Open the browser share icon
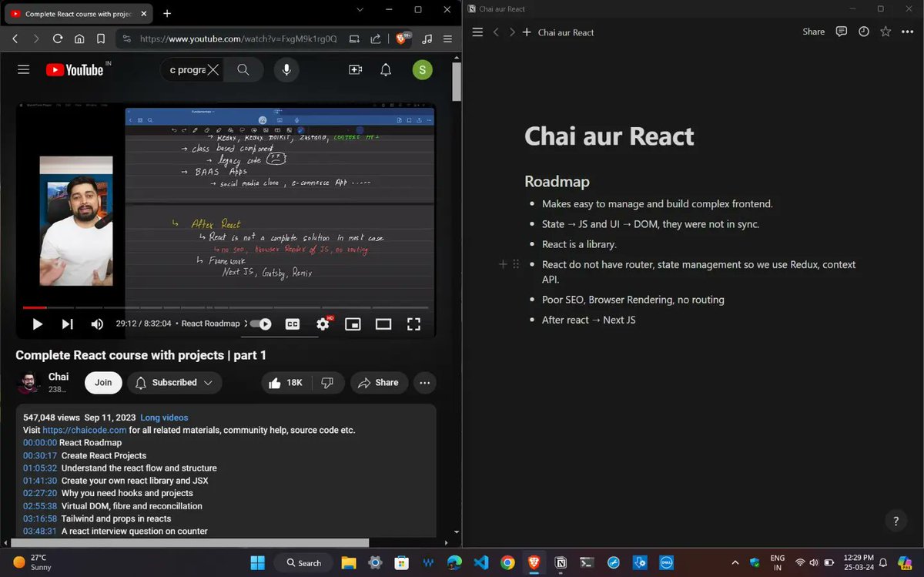 coord(376,39)
